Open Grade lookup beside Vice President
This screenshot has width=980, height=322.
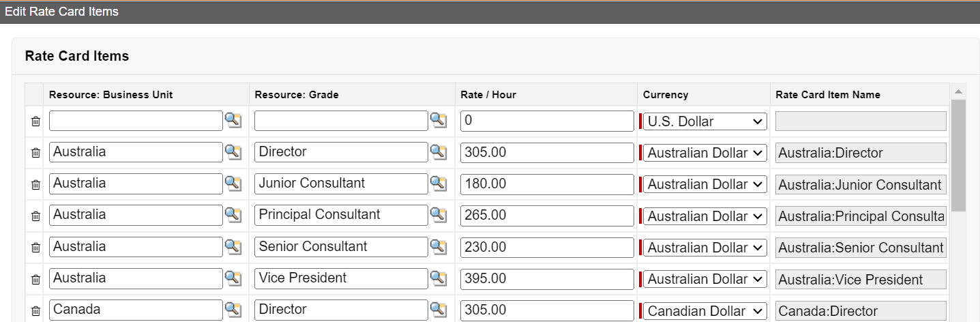tap(439, 278)
